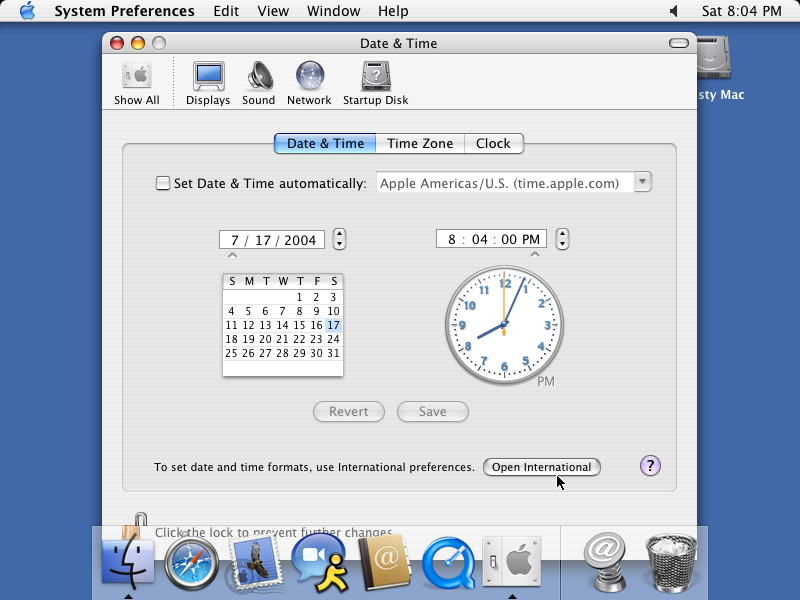Open Displays preferences from the toolbar

click(x=207, y=80)
